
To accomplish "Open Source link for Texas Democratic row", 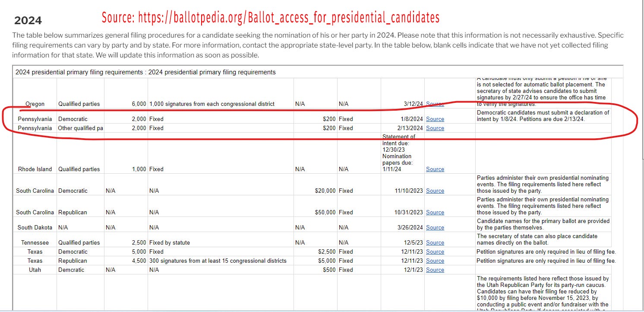I will coord(435,252).
